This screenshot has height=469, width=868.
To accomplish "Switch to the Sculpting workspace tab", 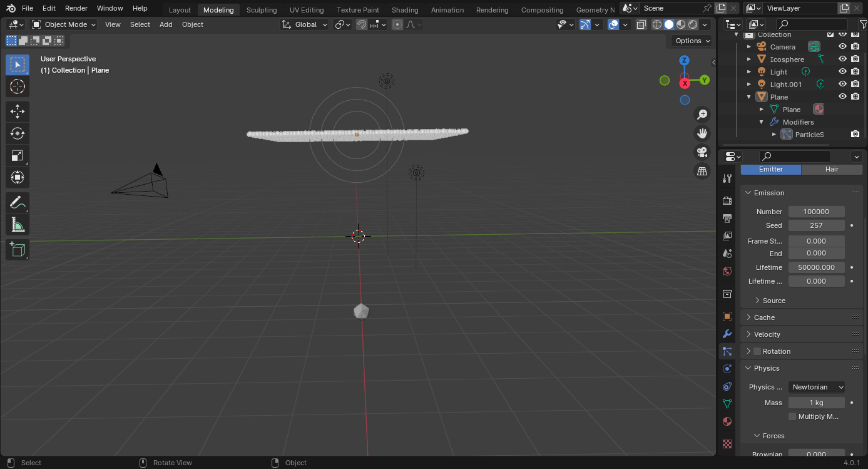I will (262, 10).
